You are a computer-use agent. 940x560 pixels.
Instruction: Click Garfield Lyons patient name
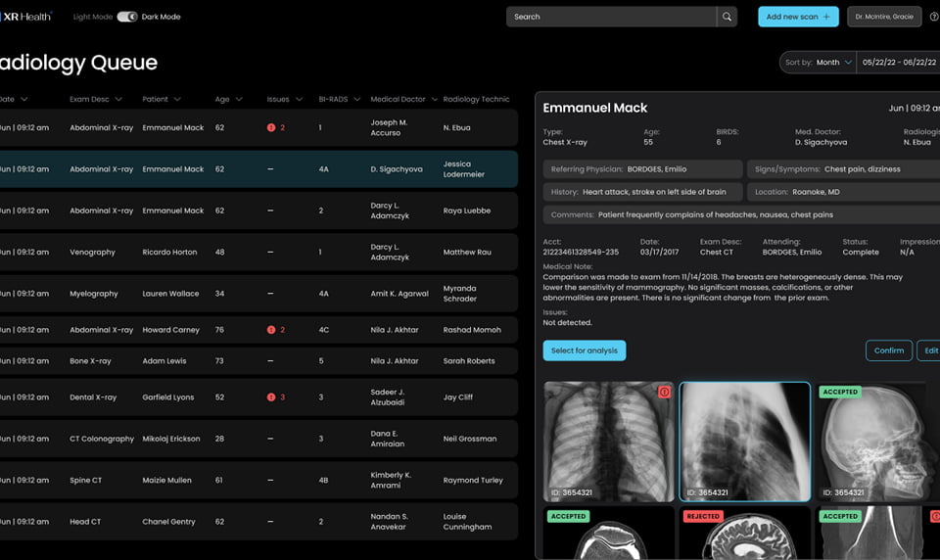tap(167, 397)
